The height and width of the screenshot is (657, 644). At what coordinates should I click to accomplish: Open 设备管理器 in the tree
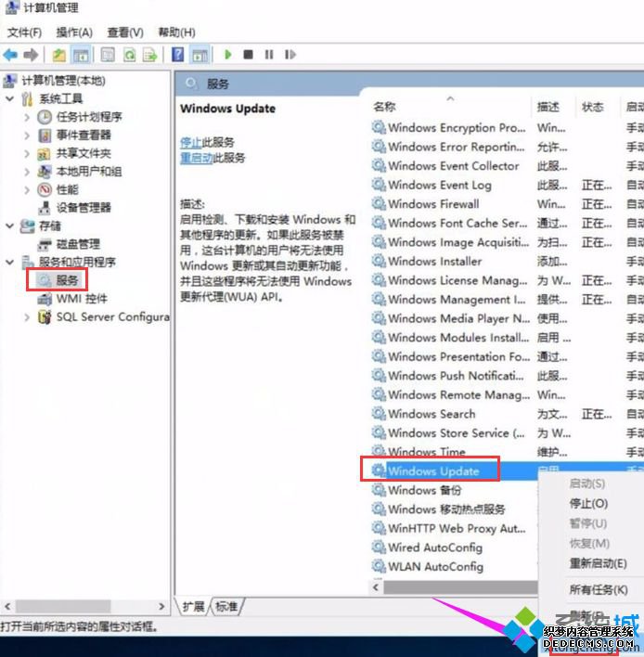83,207
